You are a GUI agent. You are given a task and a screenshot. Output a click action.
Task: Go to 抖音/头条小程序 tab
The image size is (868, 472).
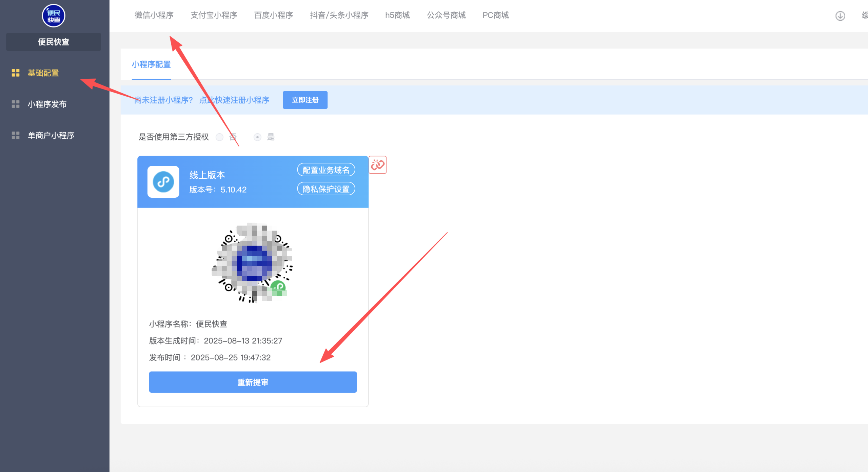click(339, 15)
